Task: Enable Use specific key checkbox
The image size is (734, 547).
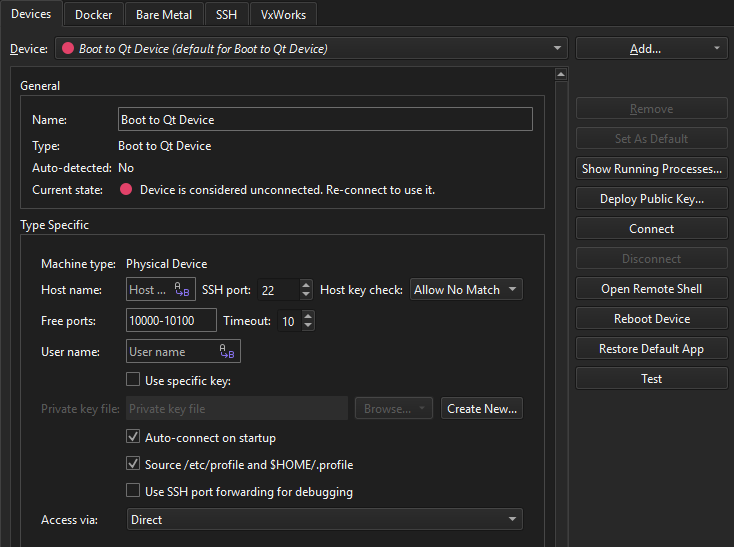Action: (x=133, y=379)
